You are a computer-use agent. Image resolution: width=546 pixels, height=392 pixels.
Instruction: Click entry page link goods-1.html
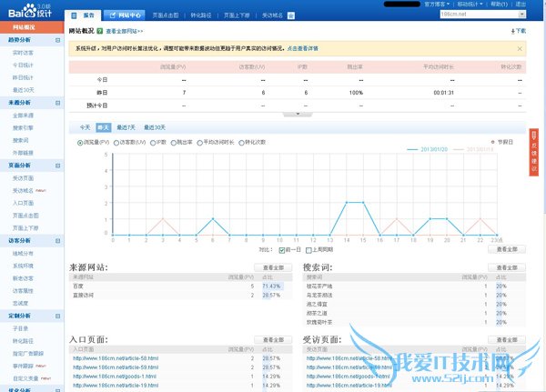[x=115, y=377]
